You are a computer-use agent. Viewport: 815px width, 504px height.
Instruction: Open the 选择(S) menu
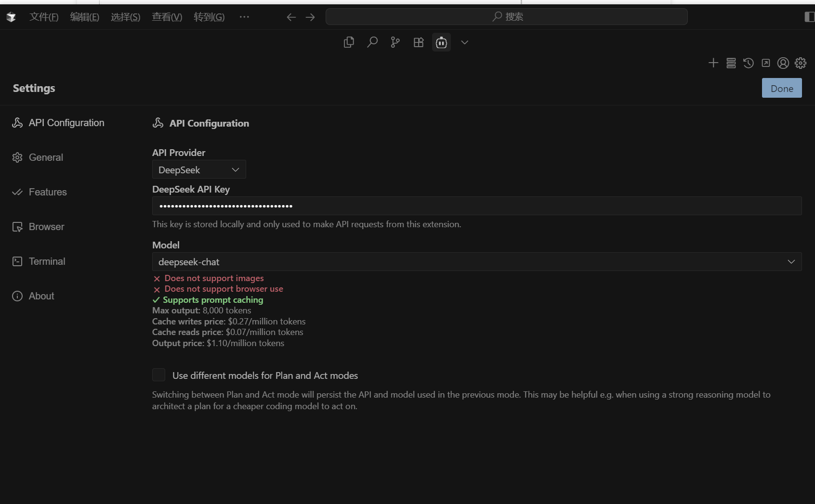pyautogui.click(x=126, y=17)
